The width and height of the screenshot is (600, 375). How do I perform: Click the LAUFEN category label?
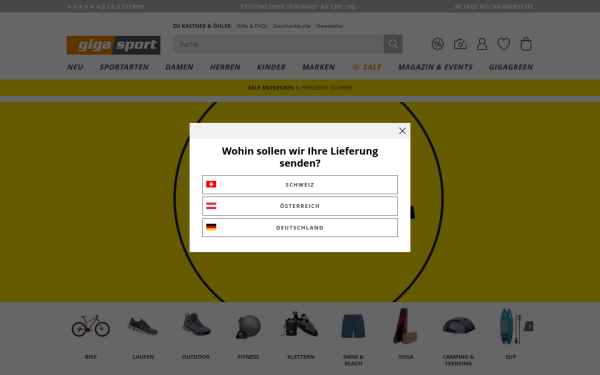pos(143,357)
